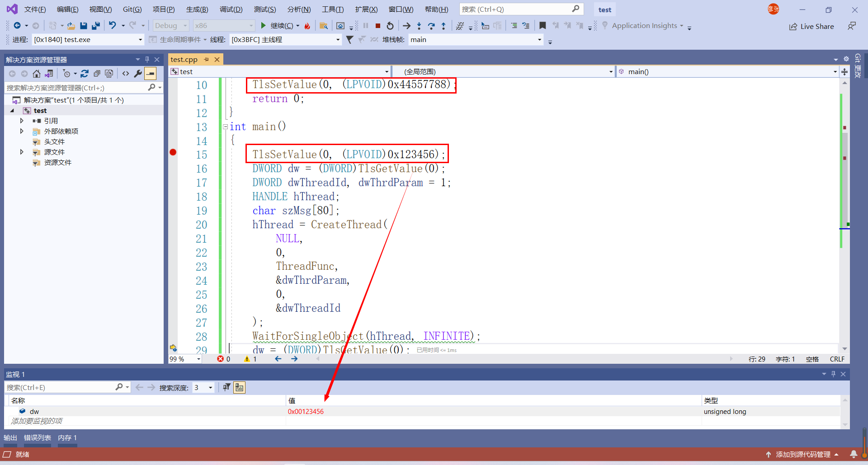Toggle pin on test.cpp tab
This screenshot has height=465, width=868.
pyautogui.click(x=206, y=59)
